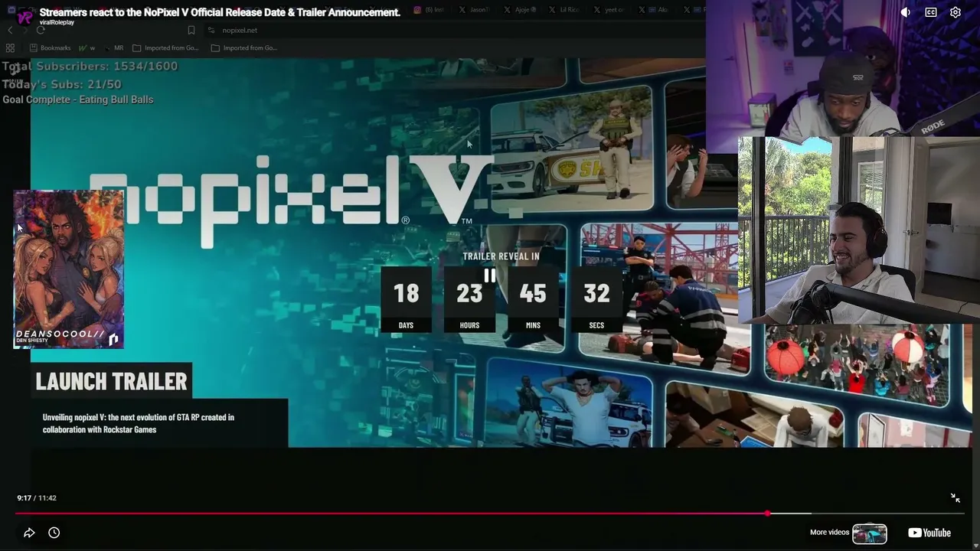Click the Bookmarks item in the recorded browser

[50, 48]
